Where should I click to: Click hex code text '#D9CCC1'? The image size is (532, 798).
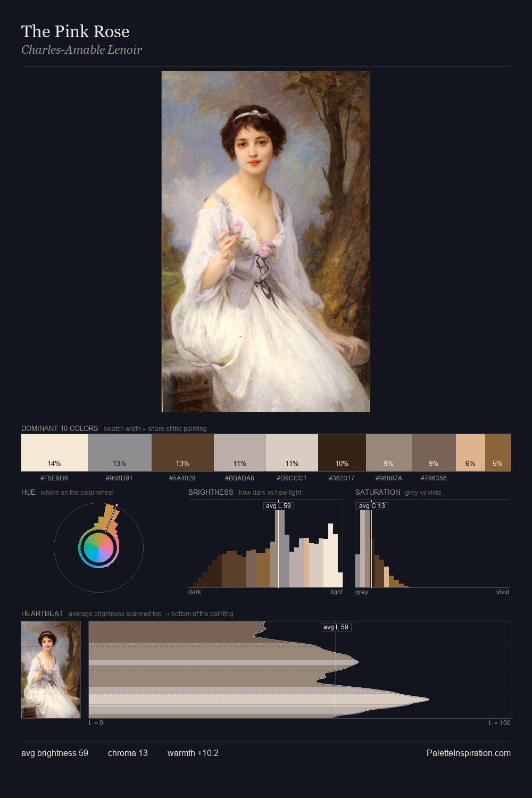(292, 478)
